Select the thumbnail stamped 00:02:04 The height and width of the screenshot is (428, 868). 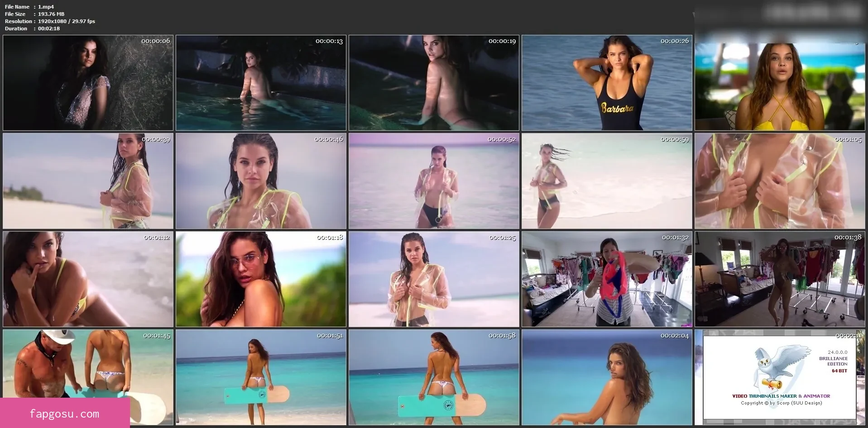(x=607, y=377)
